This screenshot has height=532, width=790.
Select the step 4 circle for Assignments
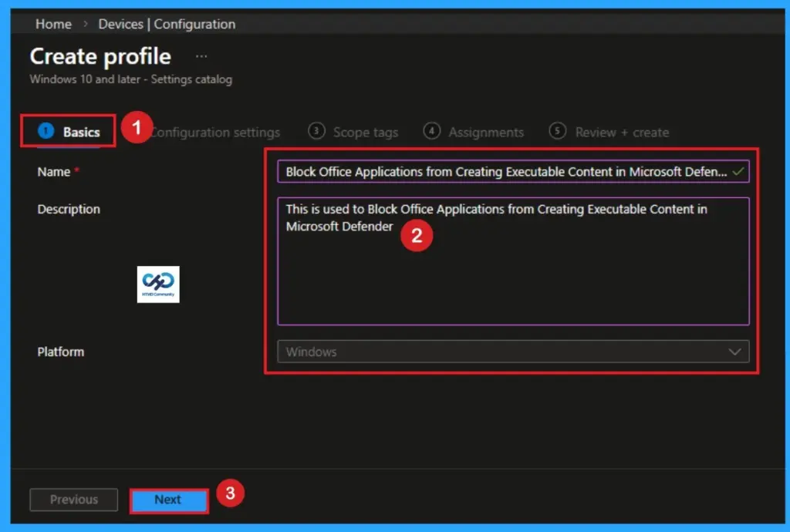[431, 131]
